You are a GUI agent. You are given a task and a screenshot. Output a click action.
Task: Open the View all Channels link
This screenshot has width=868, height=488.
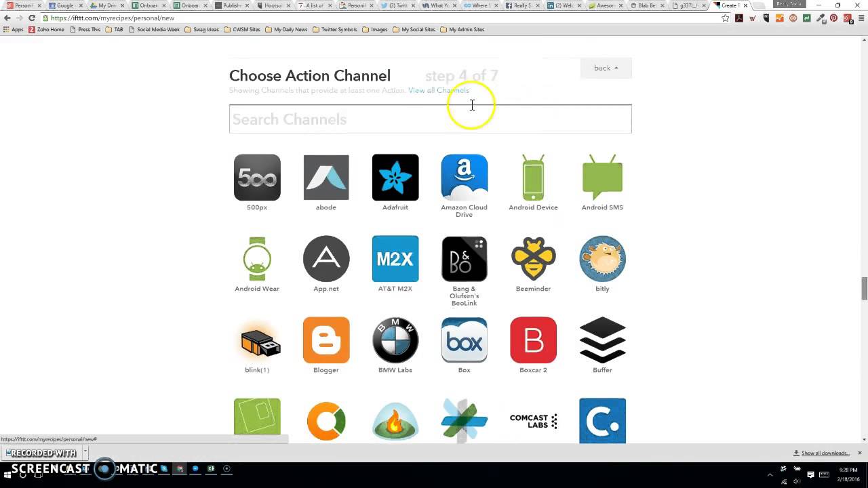click(x=438, y=90)
